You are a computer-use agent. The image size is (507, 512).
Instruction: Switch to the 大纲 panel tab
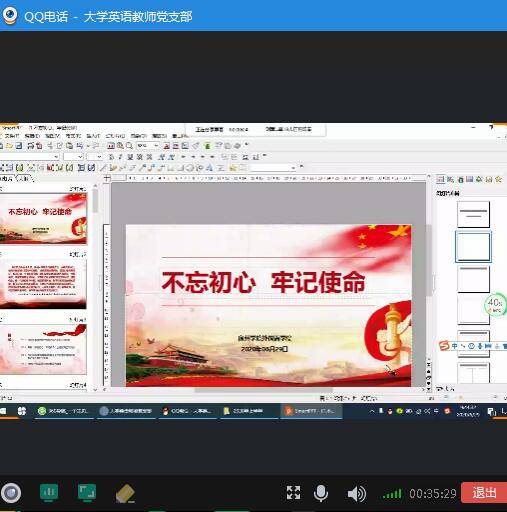[x=24, y=178]
